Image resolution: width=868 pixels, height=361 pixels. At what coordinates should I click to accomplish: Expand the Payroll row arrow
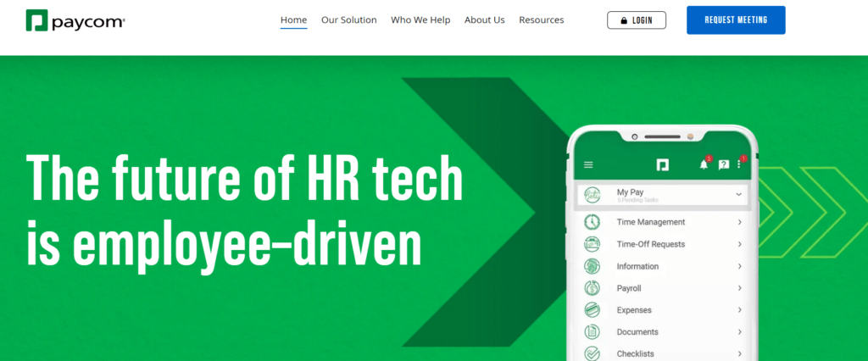point(739,288)
